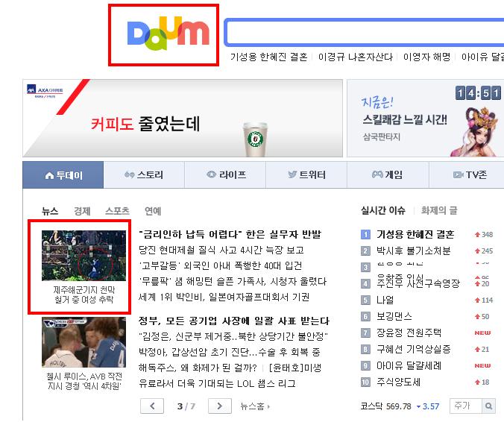The height and width of the screenshot is (422, 504).
Task: Select the 트위터 tab with bird icon
Action: point(306,175)
